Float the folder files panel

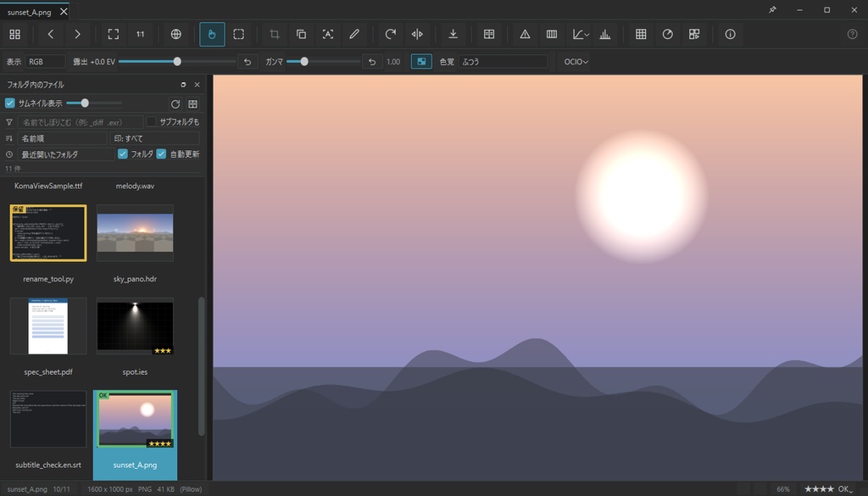(183, 85)
